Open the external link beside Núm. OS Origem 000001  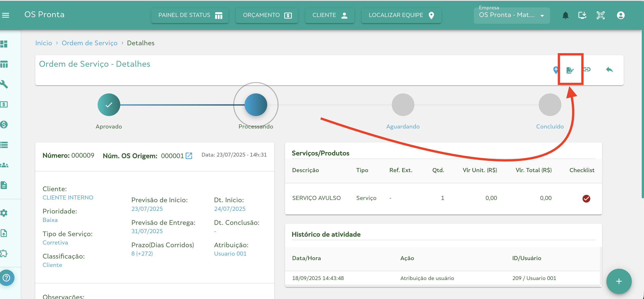tap(189, 156)
